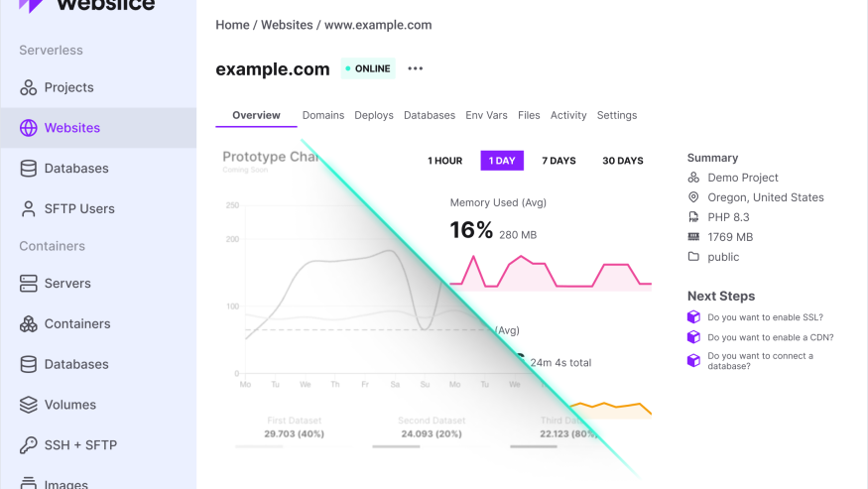Click the Containers cubes icon
The width and height of the screenshot is (868, 489).
(28, 324)
